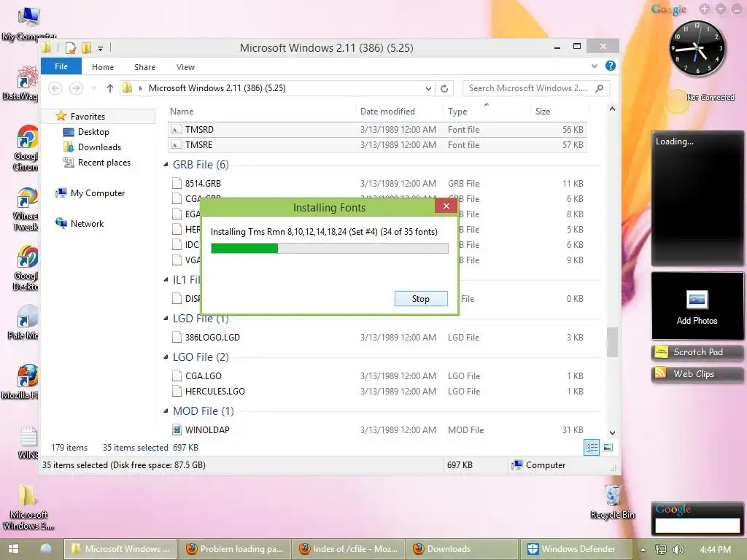
Task: Select the WINOLDAP file
Action: click(x=377, y=429)
